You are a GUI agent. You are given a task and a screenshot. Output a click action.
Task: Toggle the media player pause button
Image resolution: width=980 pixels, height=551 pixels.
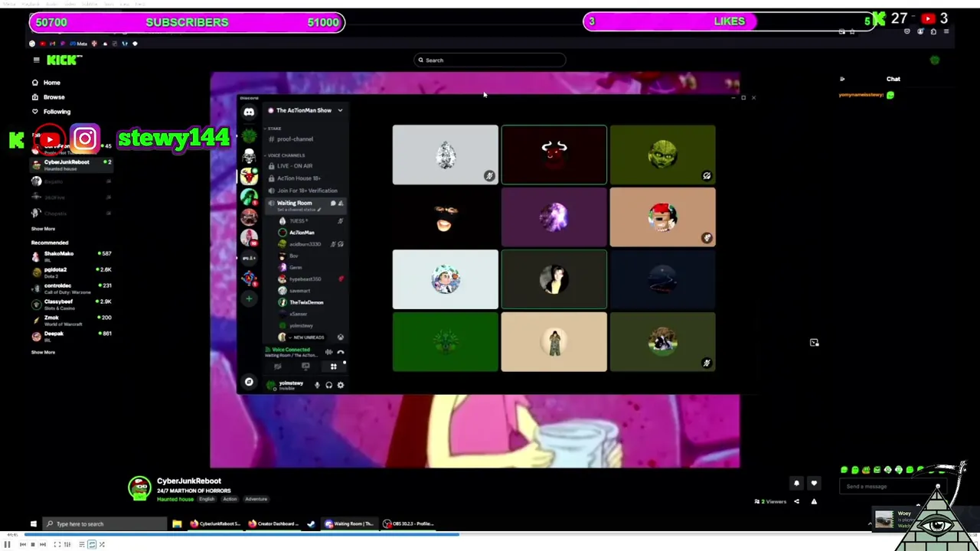[7, 544]
